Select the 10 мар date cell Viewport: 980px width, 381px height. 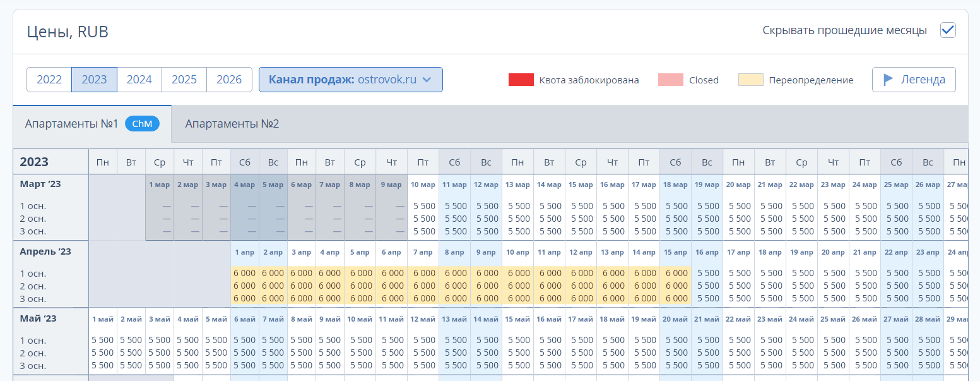(x=423, y=184)
